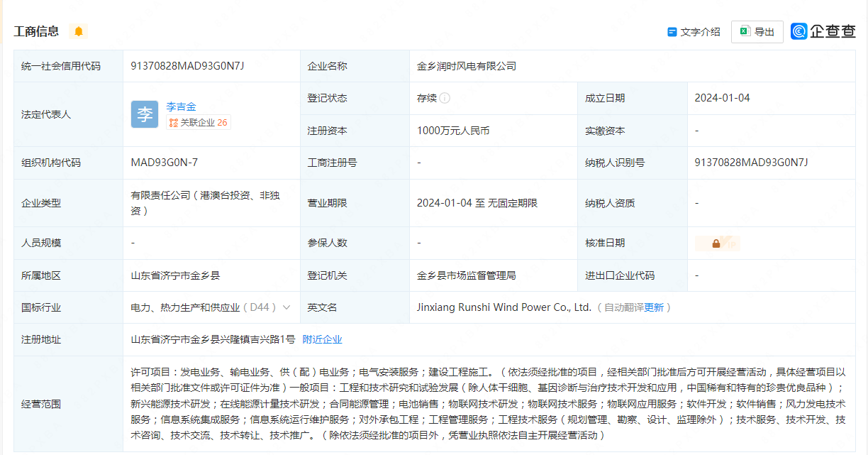The width and height of the screenshot is (868, 455).
Task: Click the 工商信息 section heading
Action: pyautogui.click(x=36, y=31)
